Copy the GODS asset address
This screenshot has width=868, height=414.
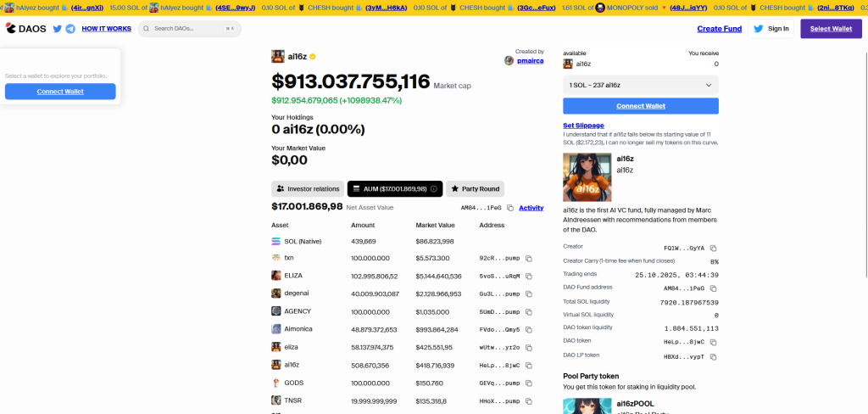point(529,383)
